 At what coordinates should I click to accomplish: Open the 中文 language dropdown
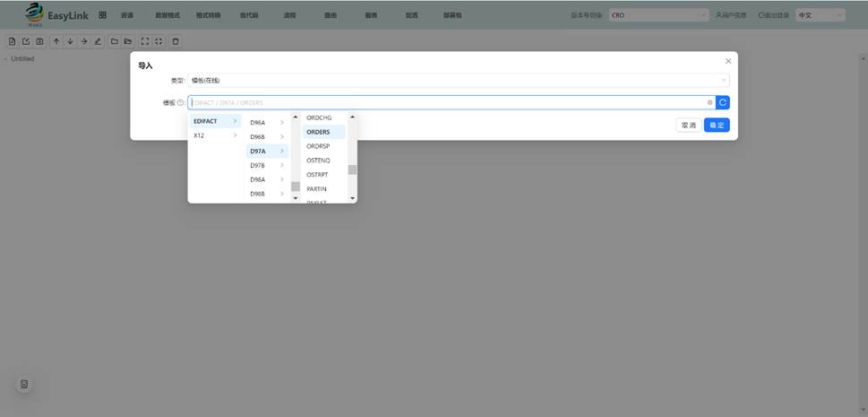pos(820,15)
